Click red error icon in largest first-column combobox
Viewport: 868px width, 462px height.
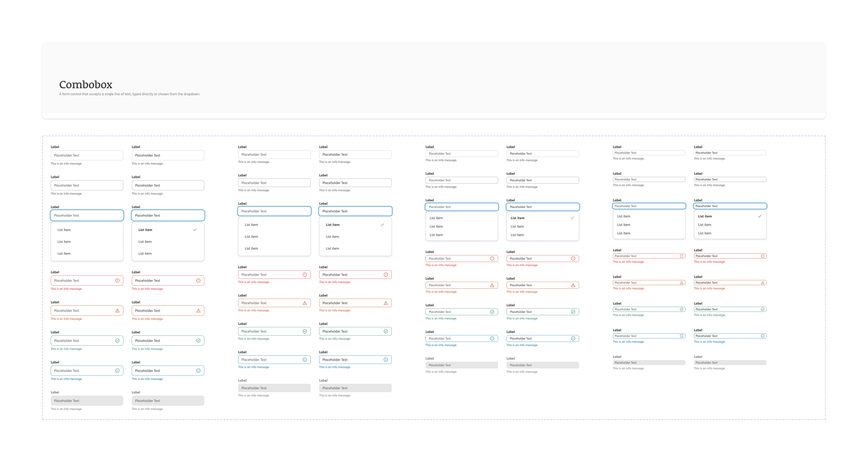tap(117, 280)
